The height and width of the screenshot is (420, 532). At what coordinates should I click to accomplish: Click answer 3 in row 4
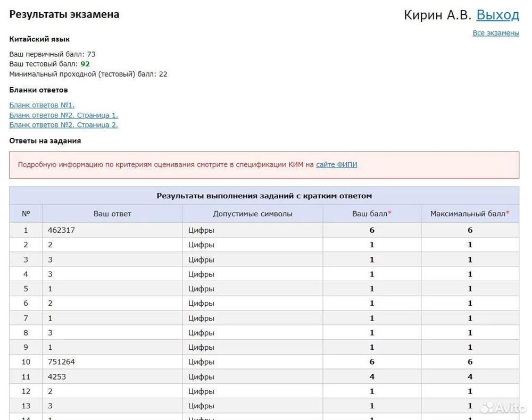click(50, 274)
